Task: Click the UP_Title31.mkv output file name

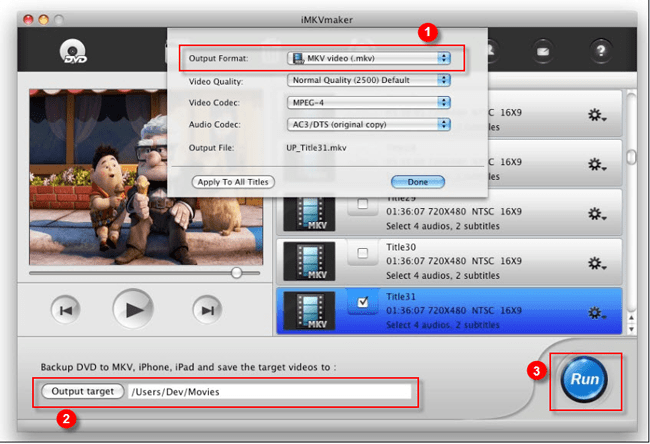Action: 316,148
